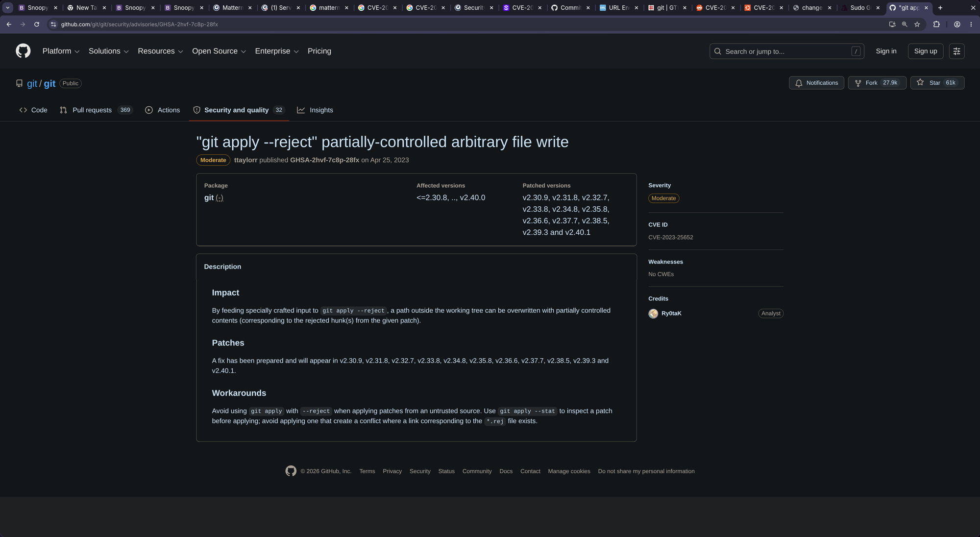Close the New Tab browser tab
Viewport: 980px width, 537px height.
[x=104, y=8]
